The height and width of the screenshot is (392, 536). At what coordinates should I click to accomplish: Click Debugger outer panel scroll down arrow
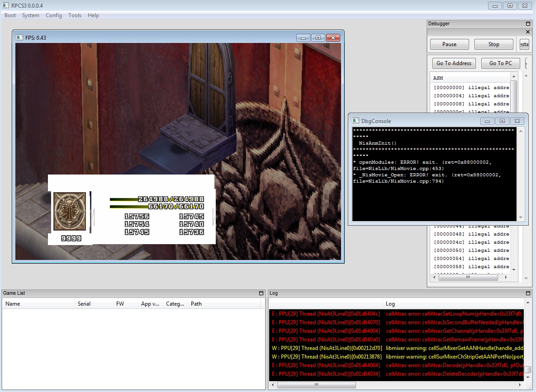click(x=527, y=278)
